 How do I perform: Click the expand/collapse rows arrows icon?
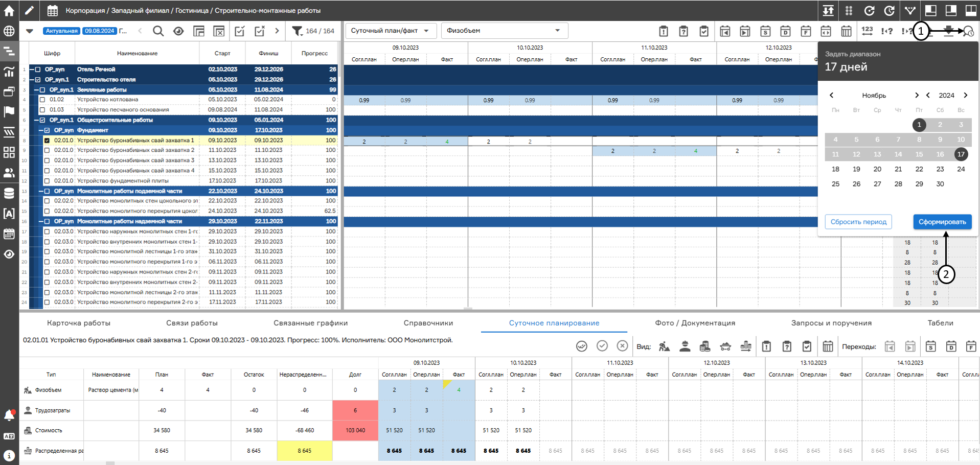[828, 10]
